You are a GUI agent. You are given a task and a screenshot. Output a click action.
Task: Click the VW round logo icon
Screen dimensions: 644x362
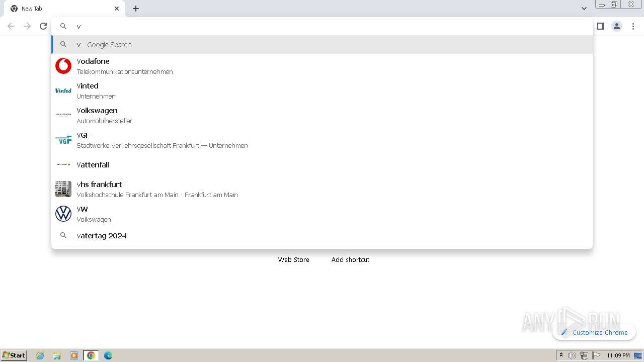pos(63,214)
